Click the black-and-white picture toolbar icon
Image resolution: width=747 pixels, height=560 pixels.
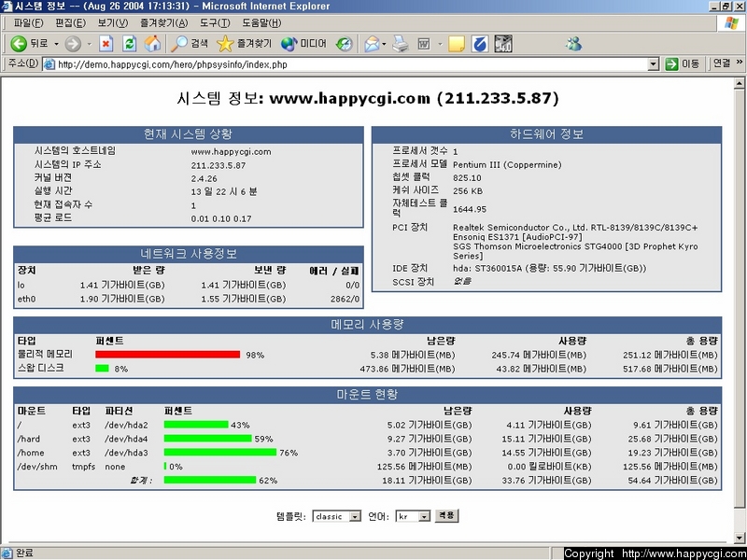(503, 44)
